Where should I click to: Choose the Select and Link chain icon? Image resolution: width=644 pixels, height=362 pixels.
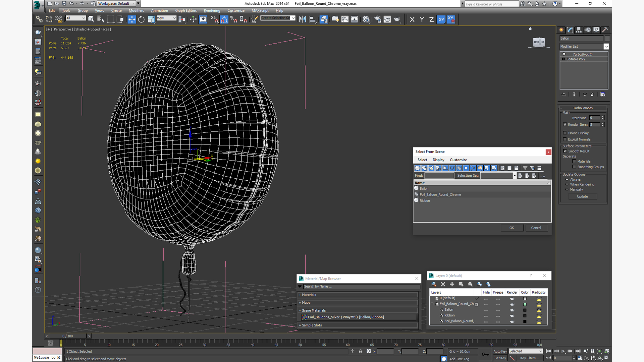[x=39, y=19]
